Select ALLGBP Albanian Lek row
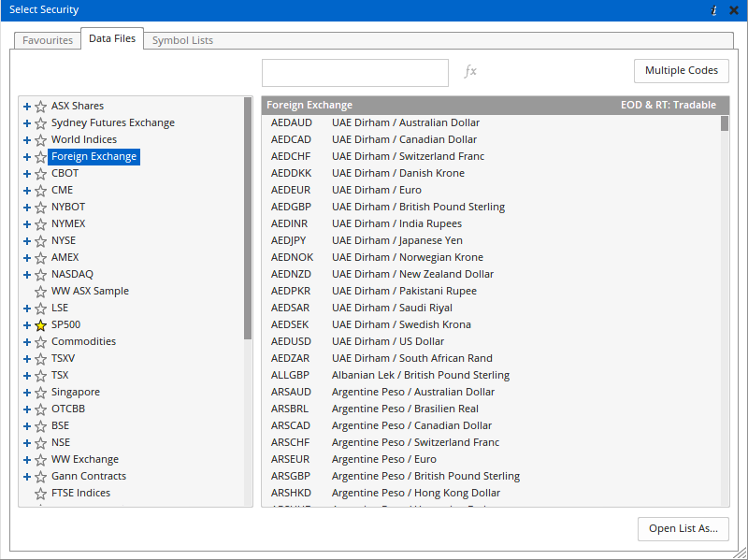The height and width of the screenshot is (560, 748). pyautogui.click(x=492, y=375)
